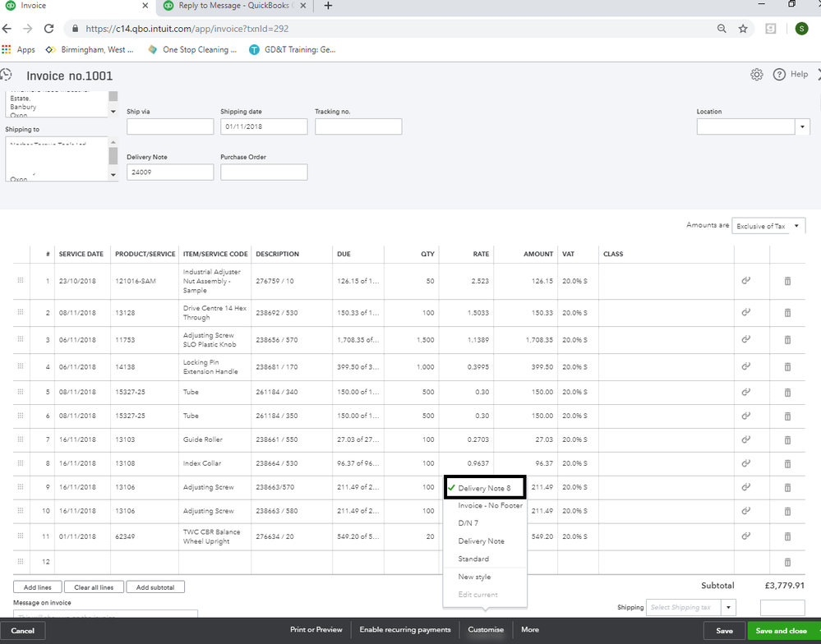Click the Ship via field
Viewport: 821px width, 644px height.
(x=170, y=126)
